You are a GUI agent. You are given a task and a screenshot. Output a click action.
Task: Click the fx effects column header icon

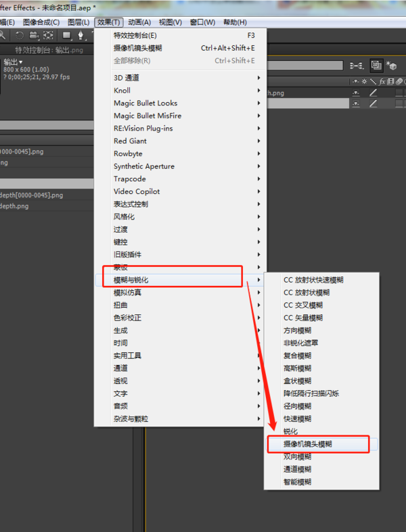coord(382,81)
